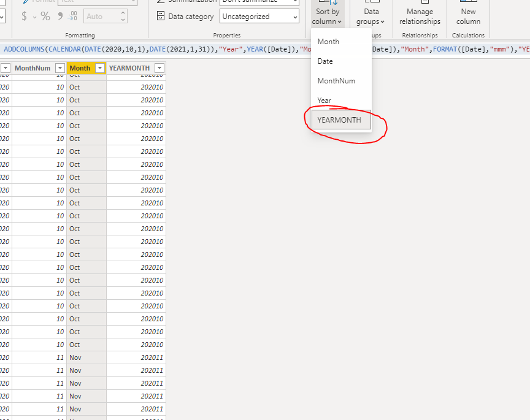Decrease decimal places with the down arrow
This screenshot has width=530, height=420.
tap(123, 20)
